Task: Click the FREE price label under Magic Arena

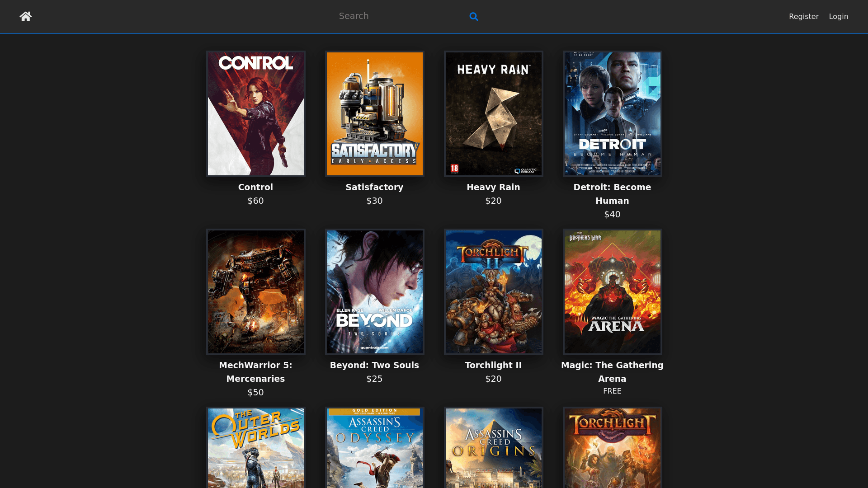Action: pyautogui.click(x=612, y=391)
